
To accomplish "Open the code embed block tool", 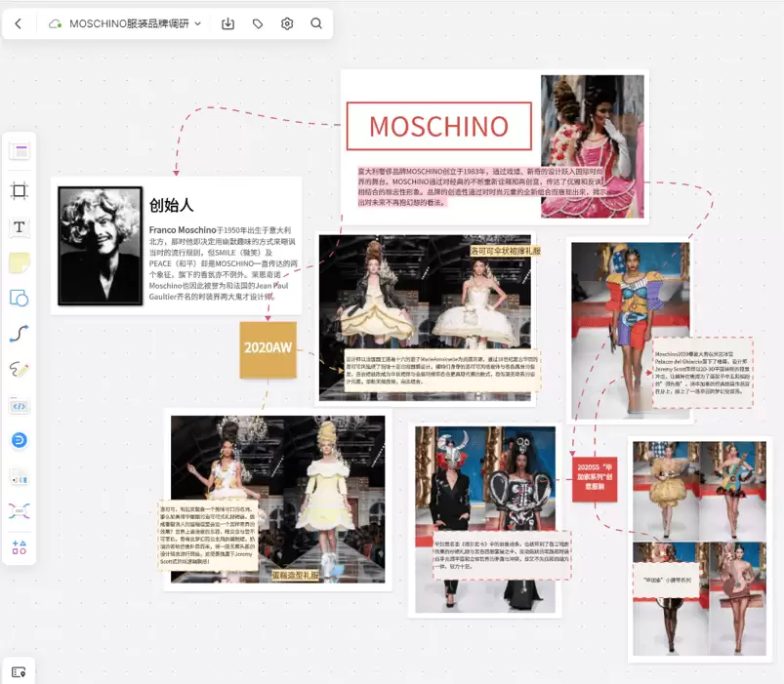I will (x=20, y=406).
